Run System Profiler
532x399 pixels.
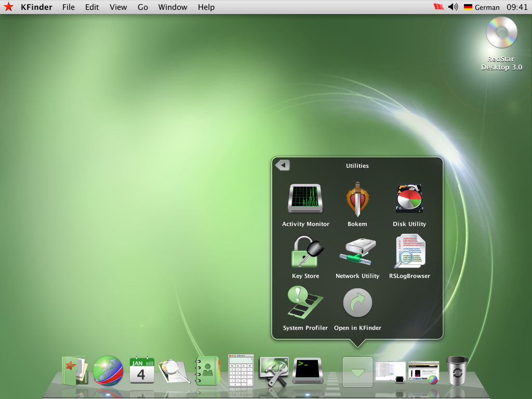[x=304, y=303]
